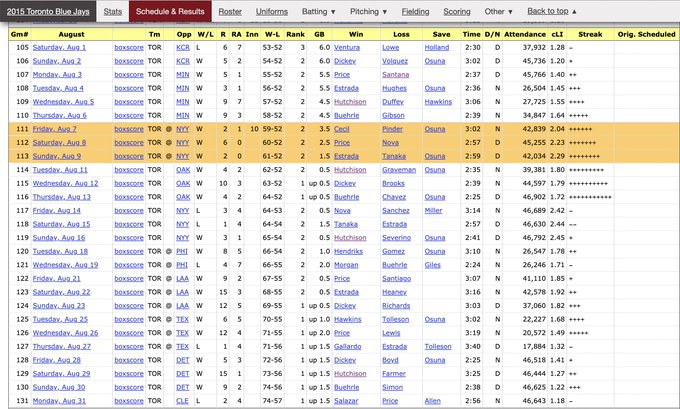The image size is (680, 409).
Task: Open the PHI opponent link for game 120
Action: point(182,251)
